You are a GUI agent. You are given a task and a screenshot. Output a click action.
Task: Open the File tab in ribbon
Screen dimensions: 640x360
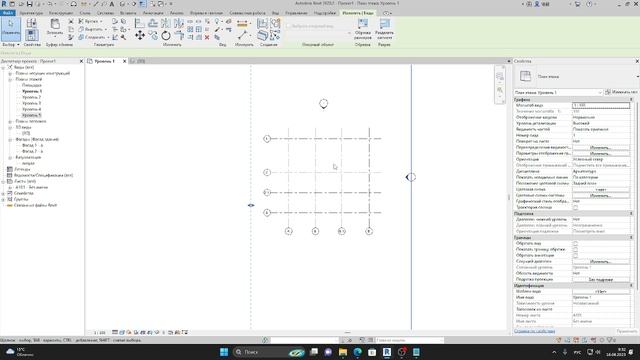[8, 13]
